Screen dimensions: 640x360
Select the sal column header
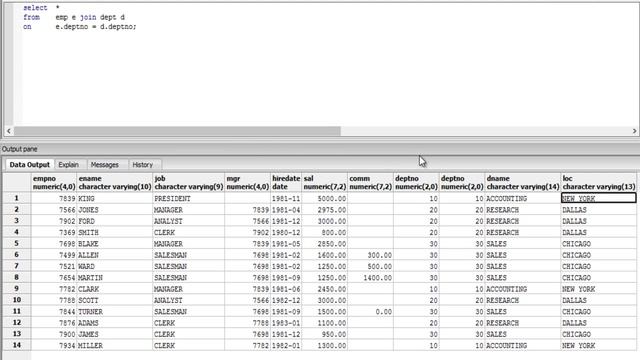[325, 182]
